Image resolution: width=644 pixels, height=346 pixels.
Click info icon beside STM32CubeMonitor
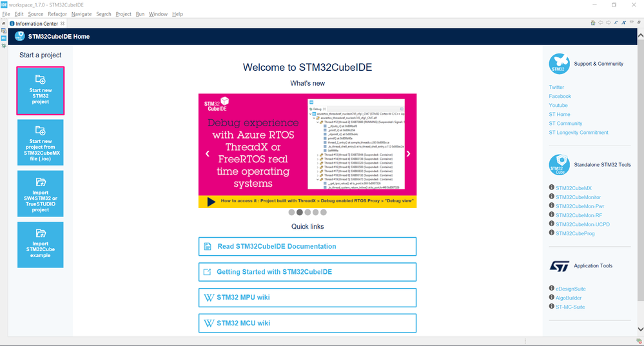point(552,196)
